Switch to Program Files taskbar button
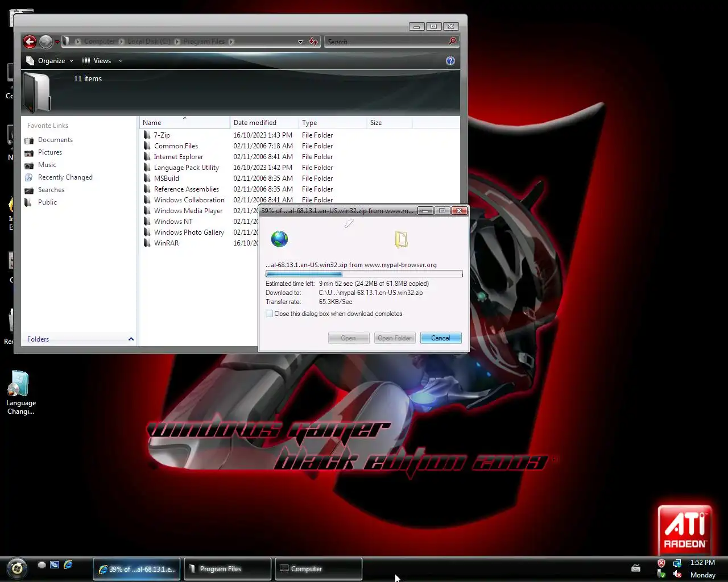This screenshot has height=582, width=728. (227, 569)
